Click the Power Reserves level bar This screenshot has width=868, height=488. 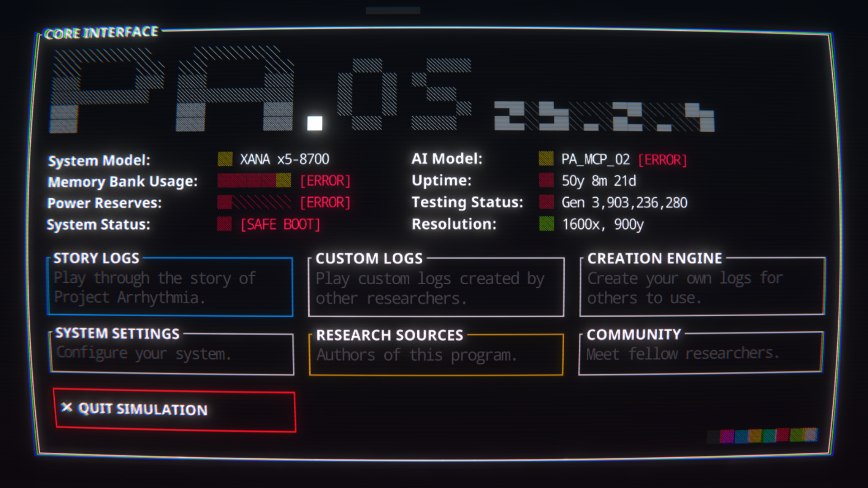click(x=254, y=202)
